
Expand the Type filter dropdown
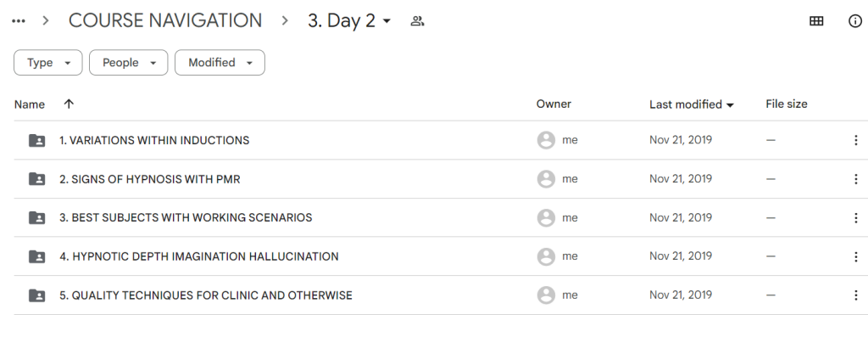tap(47, 63)
